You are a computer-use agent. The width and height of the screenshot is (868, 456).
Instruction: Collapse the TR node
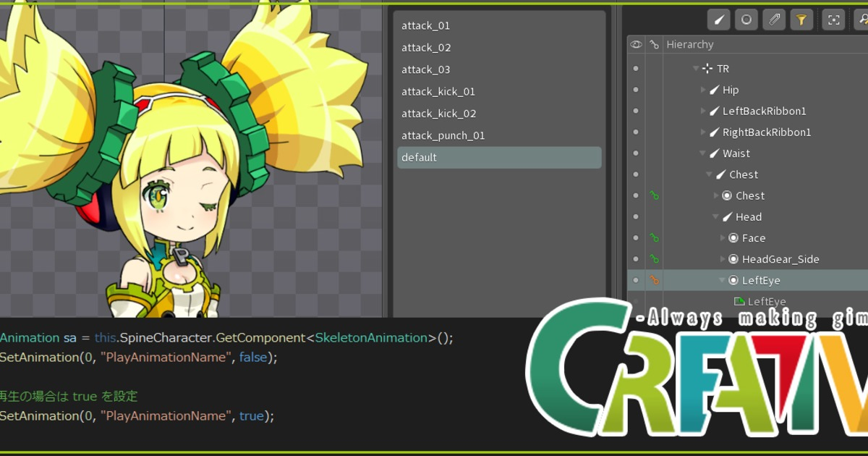click(x=696, y=69)
